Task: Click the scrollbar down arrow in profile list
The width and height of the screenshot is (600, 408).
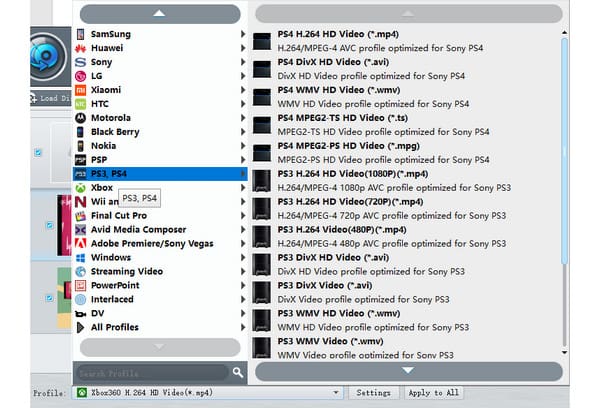Action: coord(564,352)
